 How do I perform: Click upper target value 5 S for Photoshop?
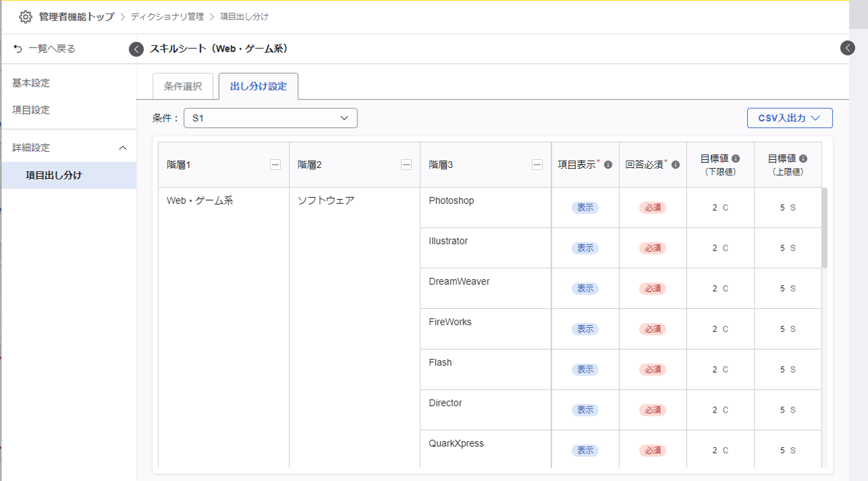click(788, 208)
